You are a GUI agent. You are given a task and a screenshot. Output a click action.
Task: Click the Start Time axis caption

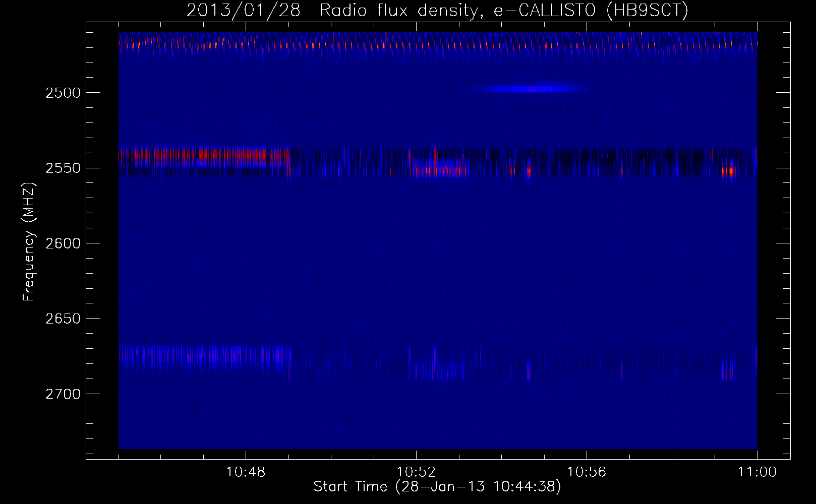(x=437, y=487)
